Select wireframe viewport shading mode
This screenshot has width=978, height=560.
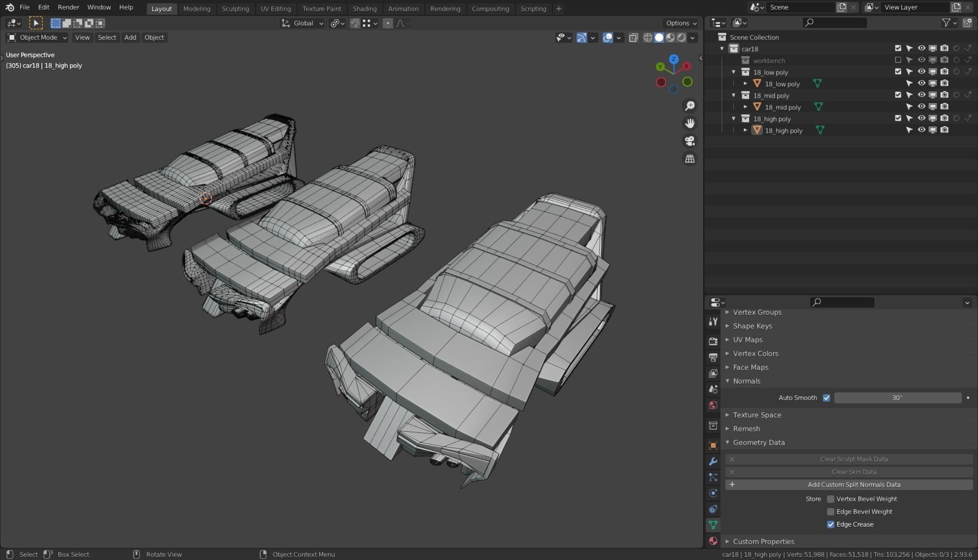click(x=647, y=38)
